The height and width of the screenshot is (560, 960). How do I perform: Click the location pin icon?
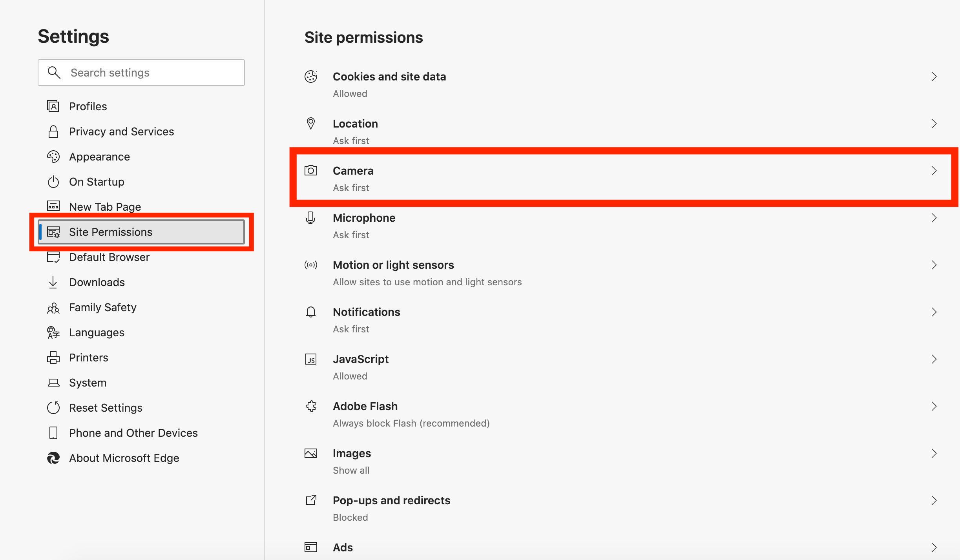(311, 124)
